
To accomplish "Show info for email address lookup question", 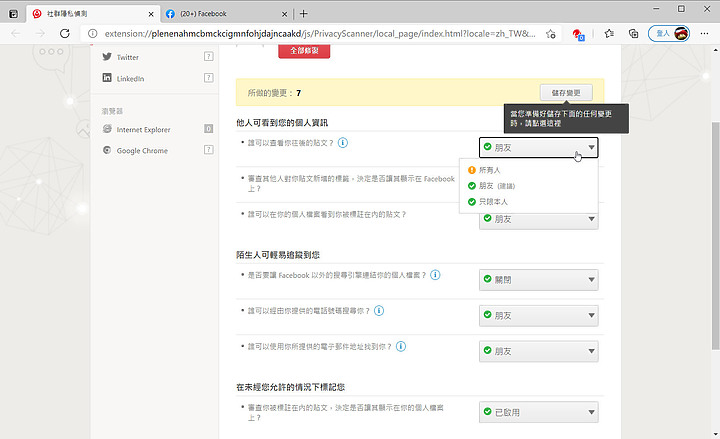I will point(401,346).
